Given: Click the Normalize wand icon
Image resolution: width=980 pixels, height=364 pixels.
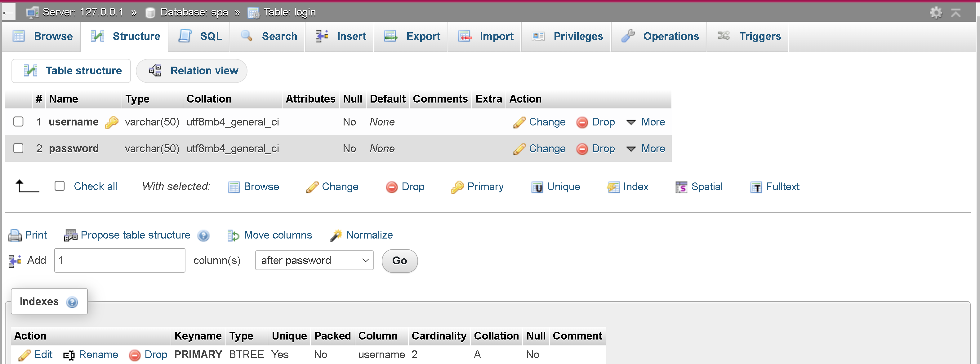Looking at the screenshot, I should 336,235.
